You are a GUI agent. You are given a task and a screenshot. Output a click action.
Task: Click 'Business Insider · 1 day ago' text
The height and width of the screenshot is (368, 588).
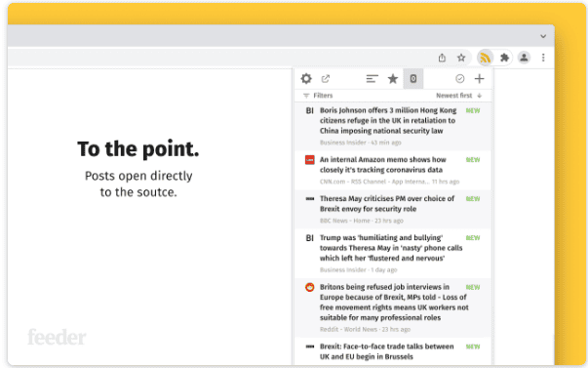click(x=358, y=270)
